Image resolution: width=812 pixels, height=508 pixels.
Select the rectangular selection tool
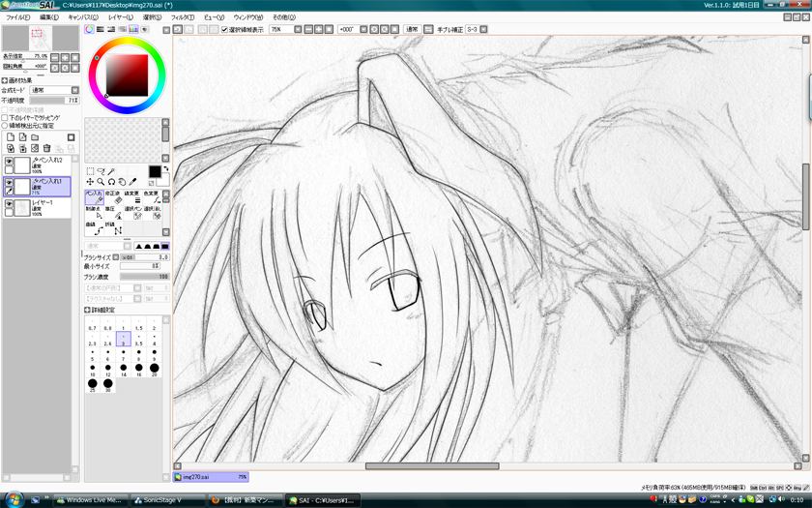[x=90, y=171]
